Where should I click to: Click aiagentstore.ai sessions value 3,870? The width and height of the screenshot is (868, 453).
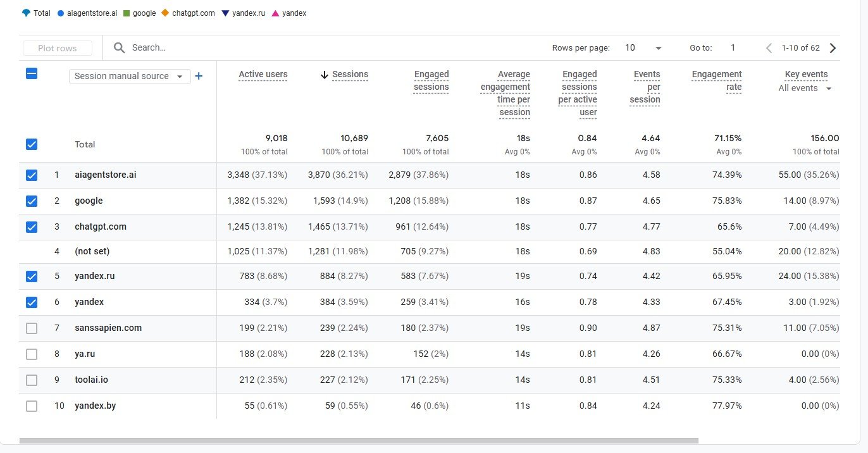[x=320, y=175]
